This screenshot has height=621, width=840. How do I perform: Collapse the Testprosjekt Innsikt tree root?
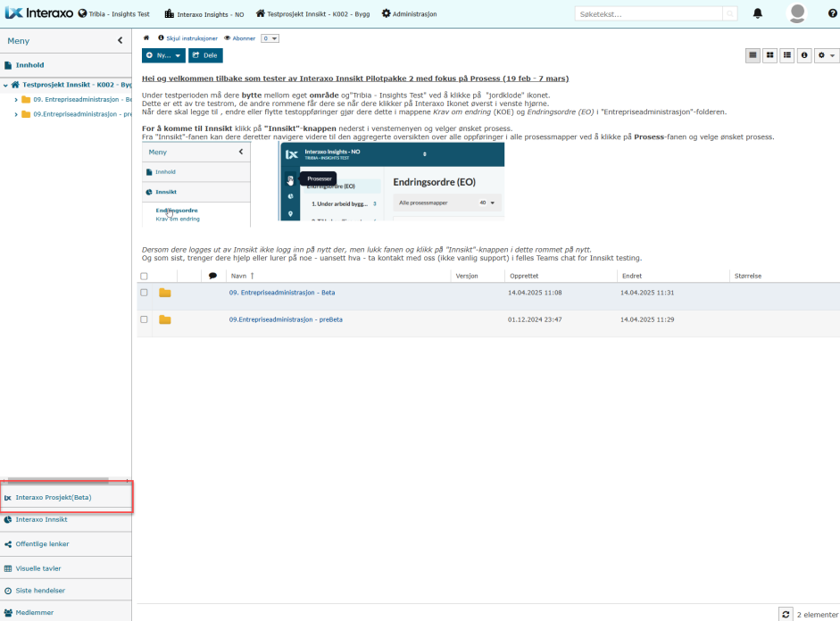[5, 85]
